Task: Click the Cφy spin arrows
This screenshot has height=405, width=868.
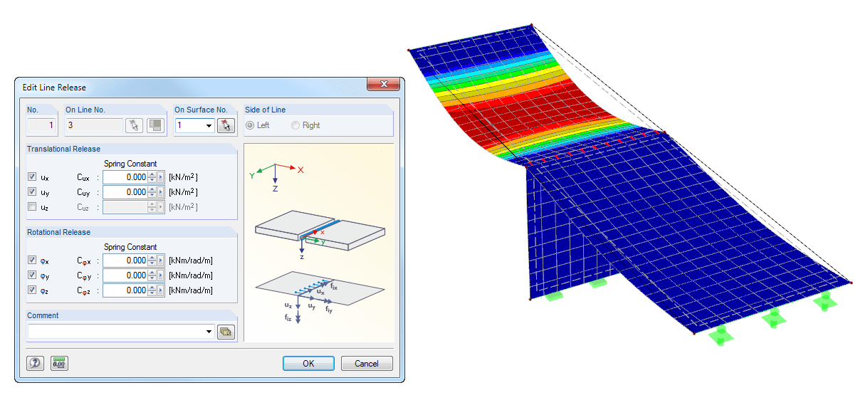Action: 152,275
